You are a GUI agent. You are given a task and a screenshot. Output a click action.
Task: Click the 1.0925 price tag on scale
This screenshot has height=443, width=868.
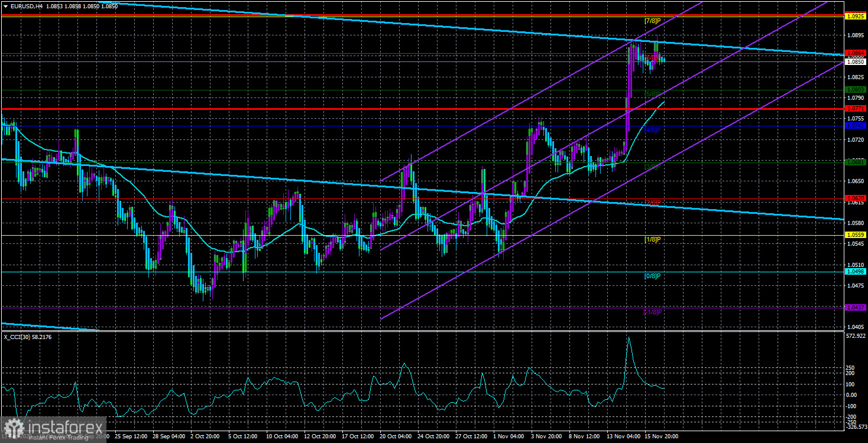(x=856, y=17)
